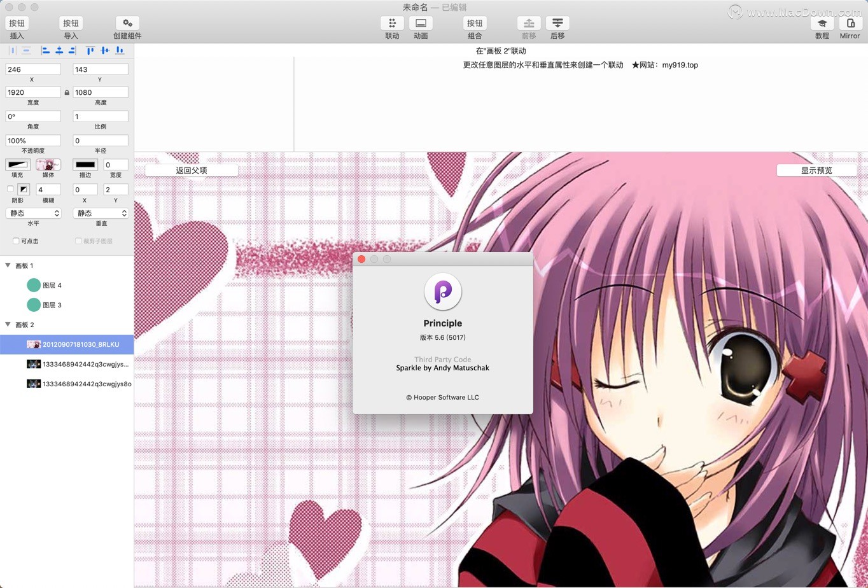Viewport: 868px width, 588px height.
Task: Click the 返回父项 button
Action: coord(192,170)
